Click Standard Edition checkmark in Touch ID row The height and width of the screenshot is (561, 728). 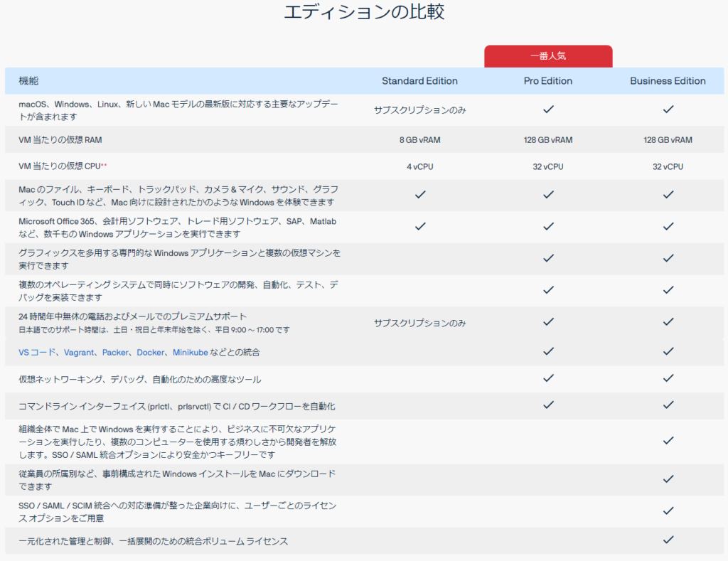tap(419, 194)
